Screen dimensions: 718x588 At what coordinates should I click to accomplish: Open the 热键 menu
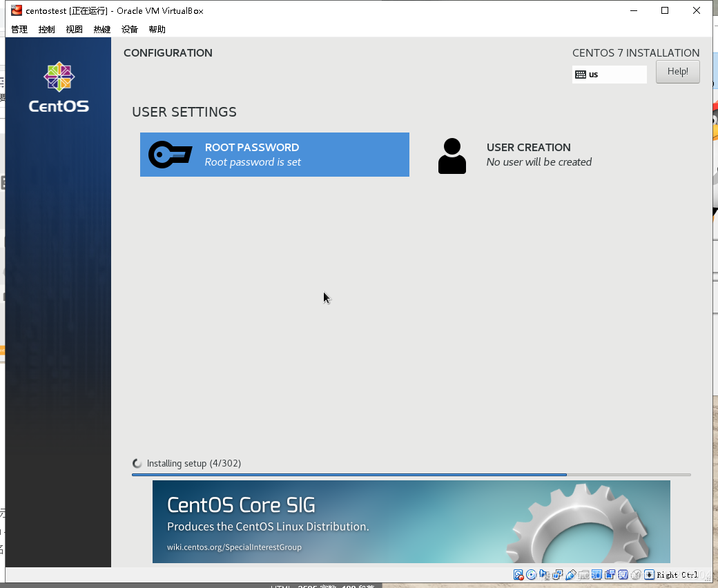pyautogui.click(x=101, y=29)
